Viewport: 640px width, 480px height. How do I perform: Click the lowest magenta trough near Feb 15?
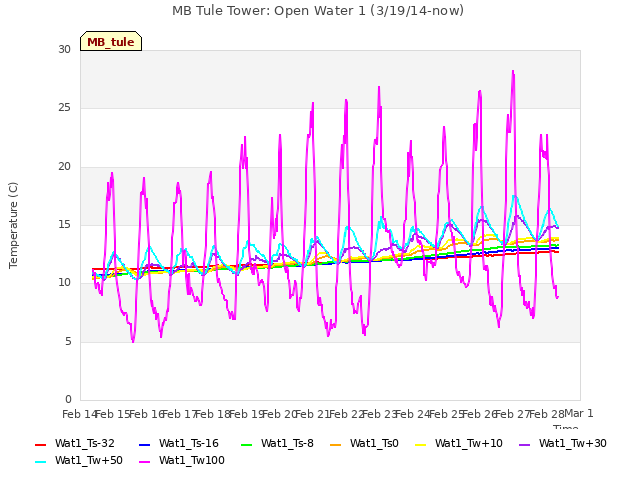pyautogui.click(x=133, y=341)
